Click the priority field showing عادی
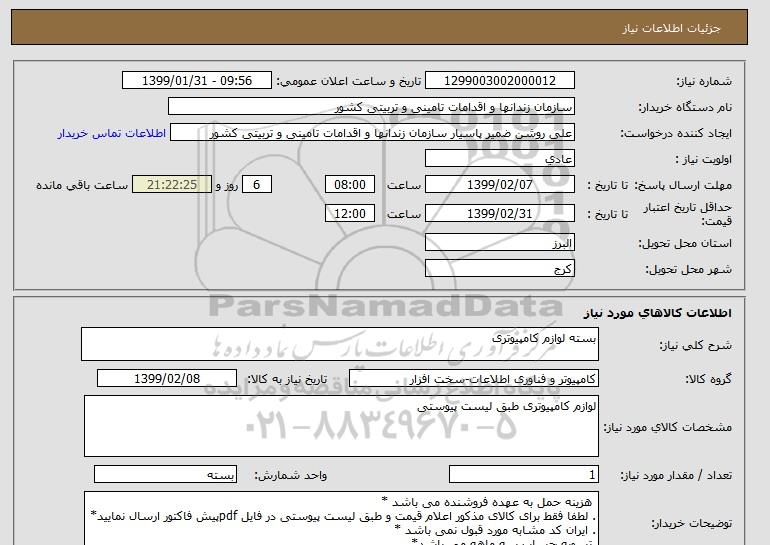Image resolution: width=770 pixels, height=545 pixels. (x=500, y=159)
